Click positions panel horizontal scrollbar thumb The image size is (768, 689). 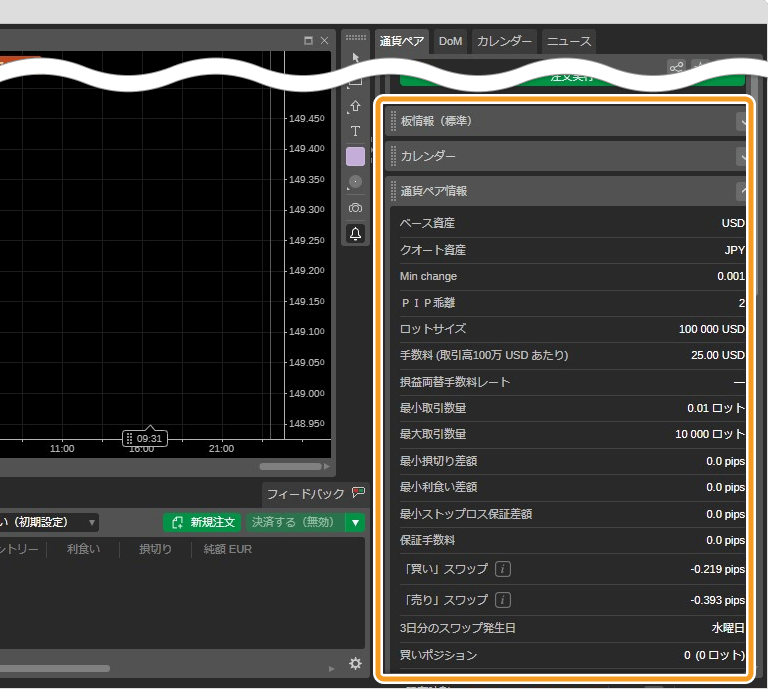55,668
